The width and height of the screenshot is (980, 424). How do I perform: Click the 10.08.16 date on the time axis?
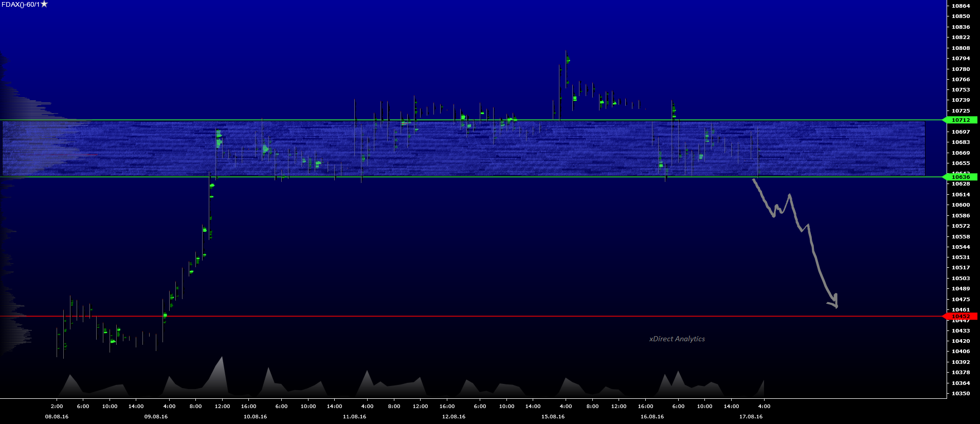click(x=255, y=416)
